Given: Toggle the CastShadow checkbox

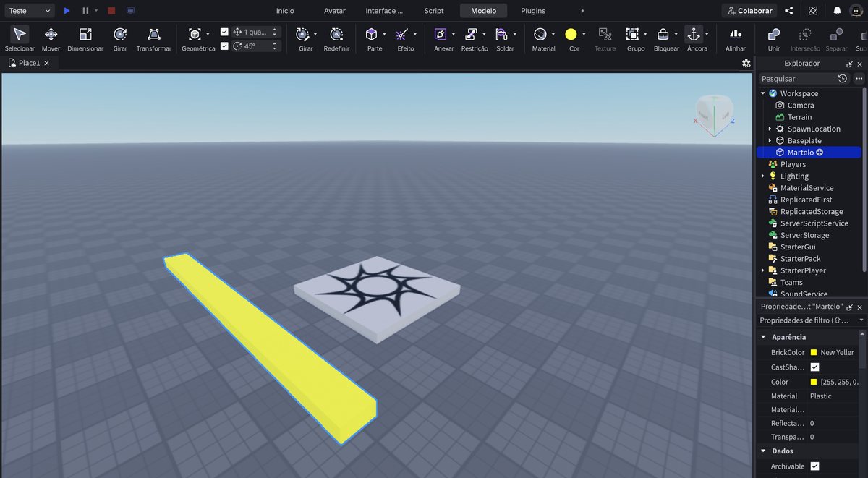Looking at the screenshot, I should [x=815, y=367].
